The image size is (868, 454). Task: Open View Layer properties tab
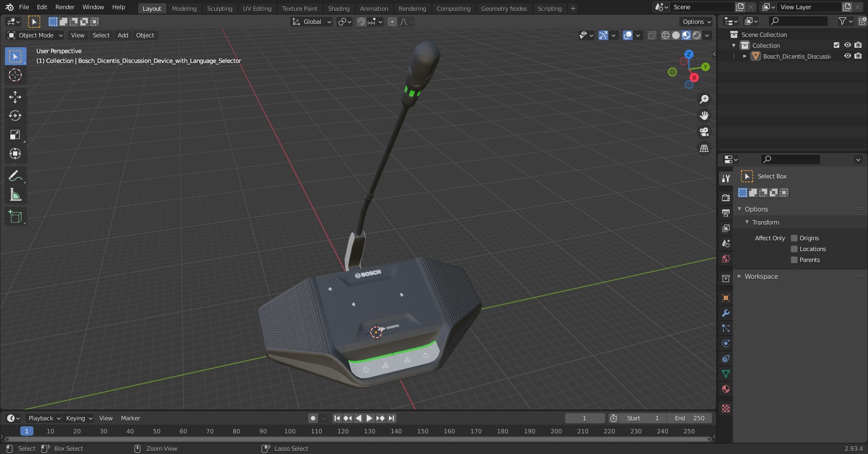click(x=726, y=228)
